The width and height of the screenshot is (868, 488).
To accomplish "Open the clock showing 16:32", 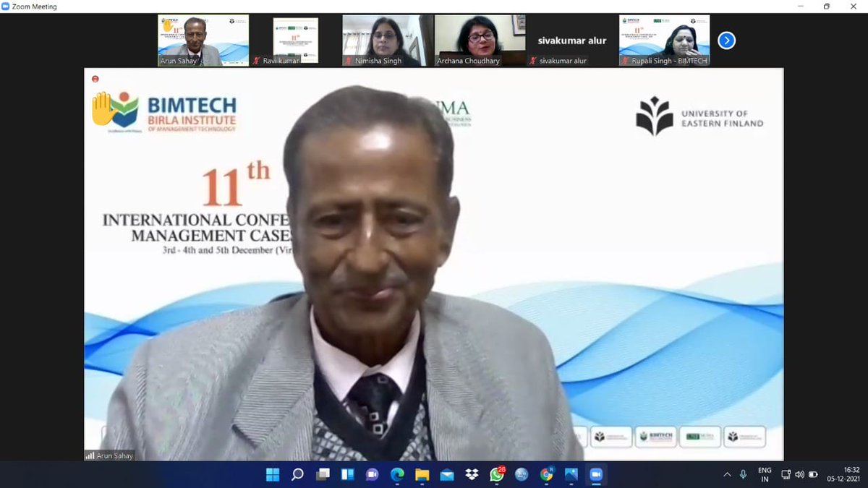I will pyautogui.click(x=845, y=475).
